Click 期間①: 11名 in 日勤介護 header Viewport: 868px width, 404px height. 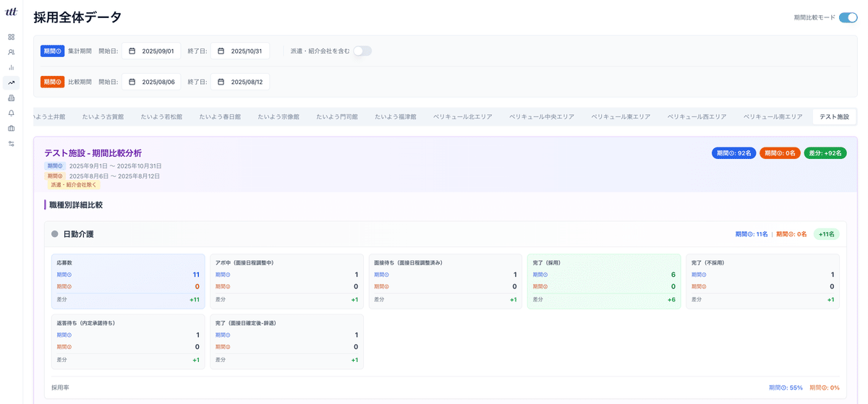(x=752, y=234)
